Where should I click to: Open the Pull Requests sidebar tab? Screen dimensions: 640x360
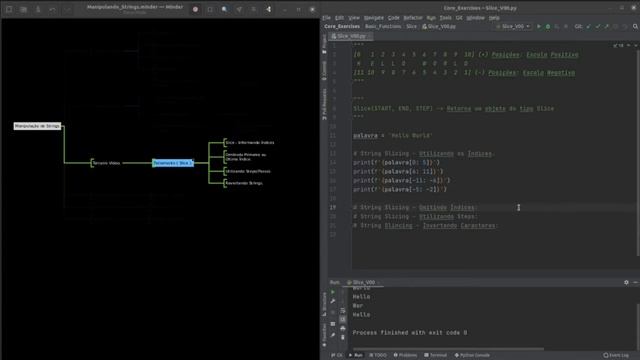[324, 104]
